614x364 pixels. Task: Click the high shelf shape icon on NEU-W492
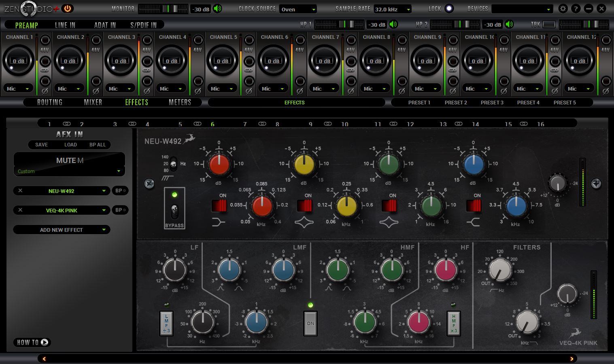473,222
